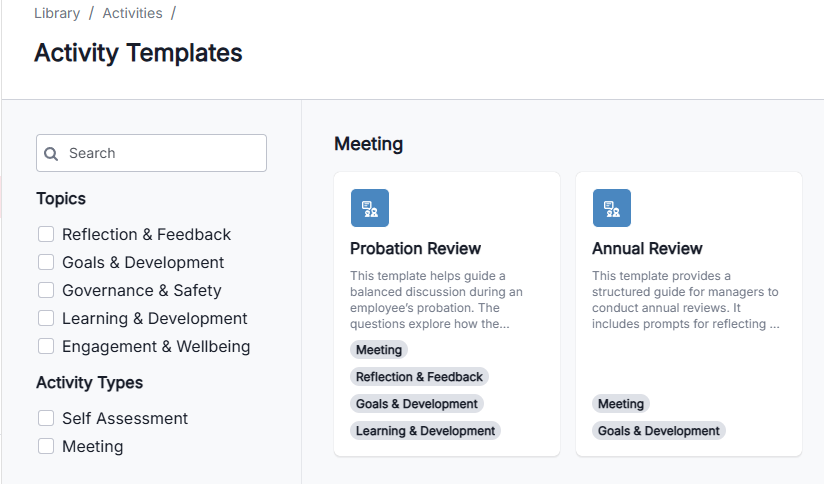Go to Library in the breadcrumb
The height and width of the screenshot is (484, 824).
point(57,13)
